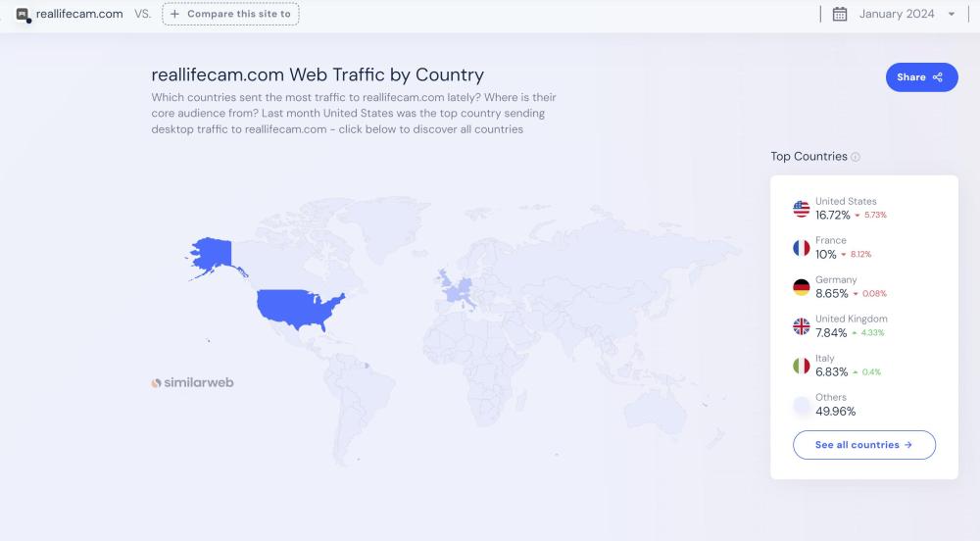Click the reallifecam.com site favicon
Viewport: 980px width, 541px height.
point(23,14)
